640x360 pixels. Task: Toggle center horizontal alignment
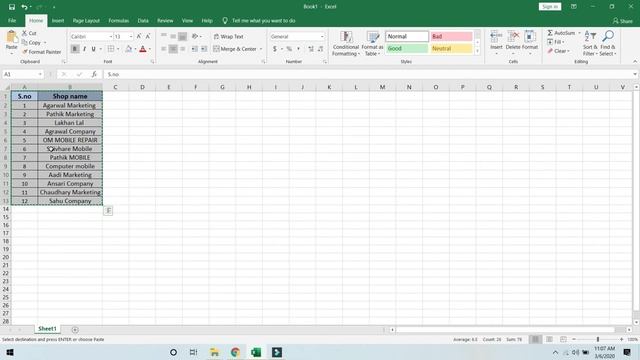[x=173, y=49]
